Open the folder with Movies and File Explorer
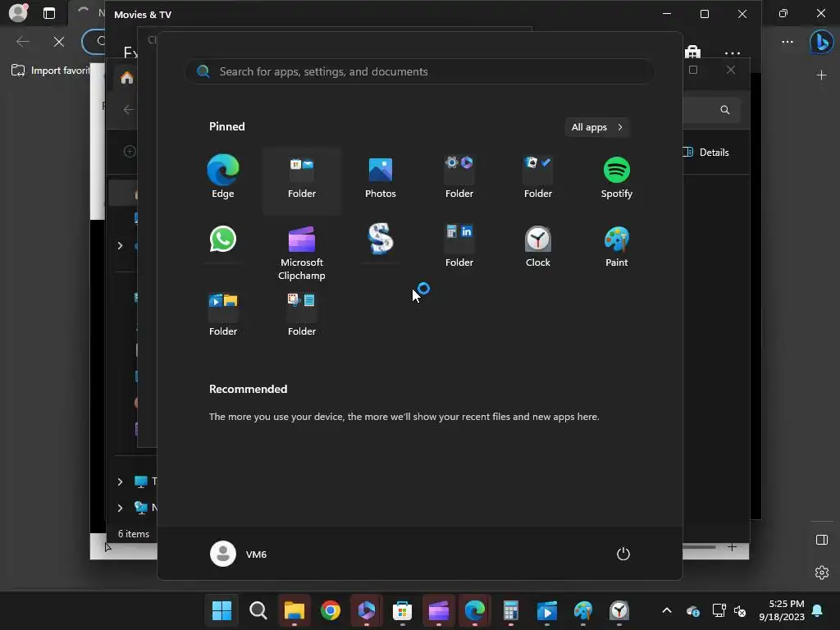Viewport: 840px width, 630px height. 223,315
